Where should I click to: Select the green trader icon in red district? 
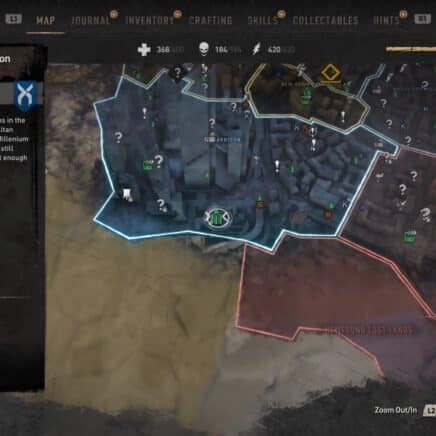(409, 236)
